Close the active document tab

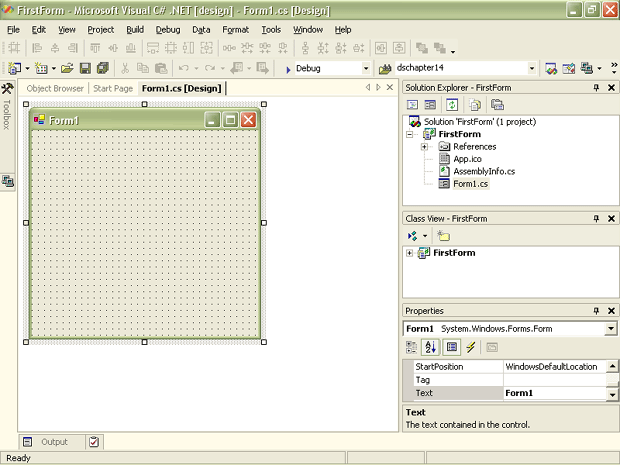[x=390, y=87]
